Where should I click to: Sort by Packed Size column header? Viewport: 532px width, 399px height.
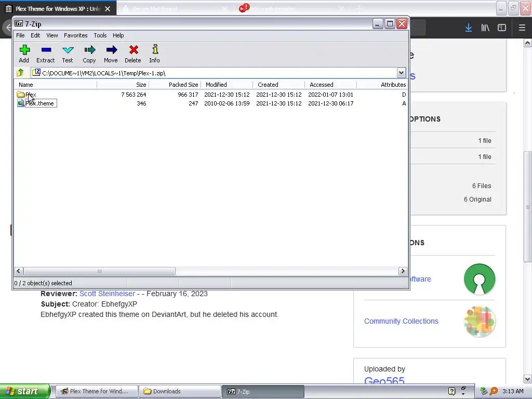(175, 85)
